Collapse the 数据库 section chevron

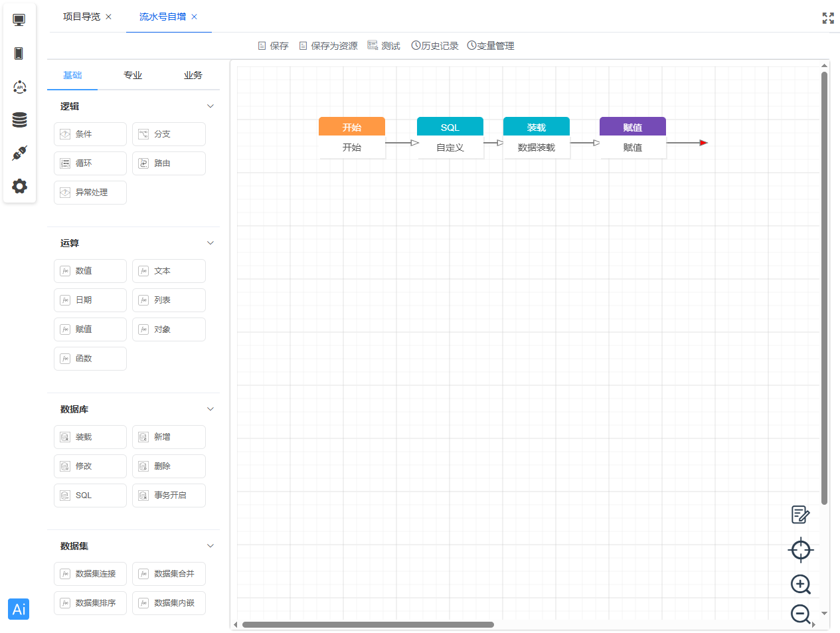tap(210, 409)
